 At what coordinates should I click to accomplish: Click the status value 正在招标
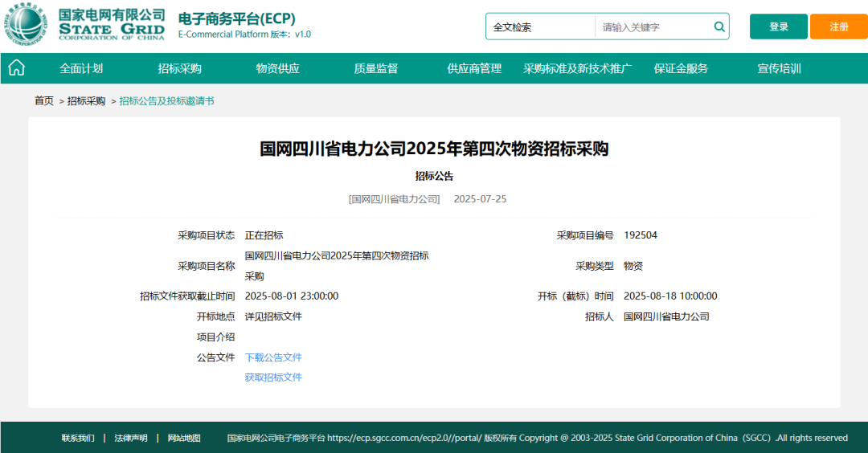(x=264, y=235)
